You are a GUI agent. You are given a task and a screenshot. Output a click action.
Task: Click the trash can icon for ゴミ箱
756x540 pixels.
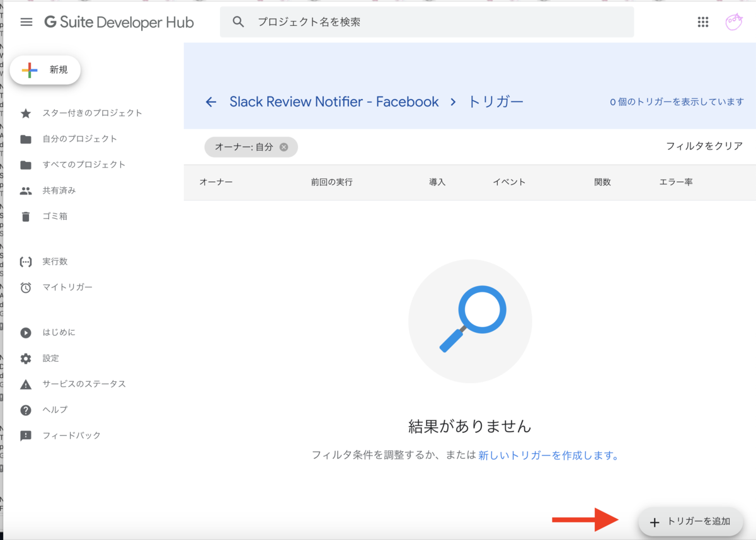26,217
